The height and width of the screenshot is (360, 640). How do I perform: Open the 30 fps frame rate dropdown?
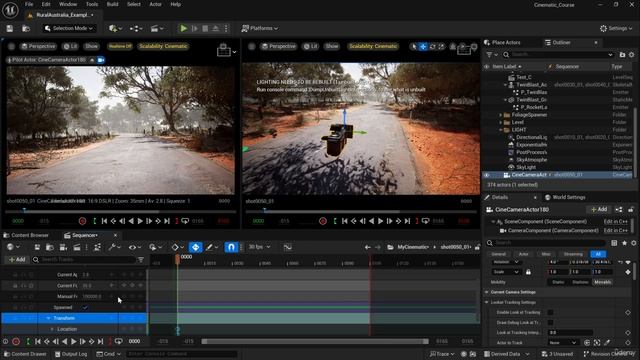(x=259, y=247)
